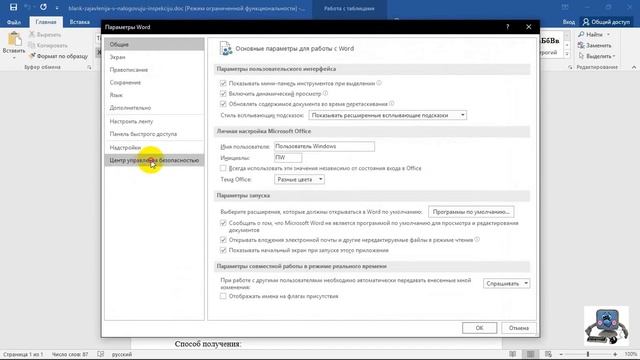Click the Find magnifier icon in ribbon
This screenshot has height=360, width=640.
[x=582, y=34]
